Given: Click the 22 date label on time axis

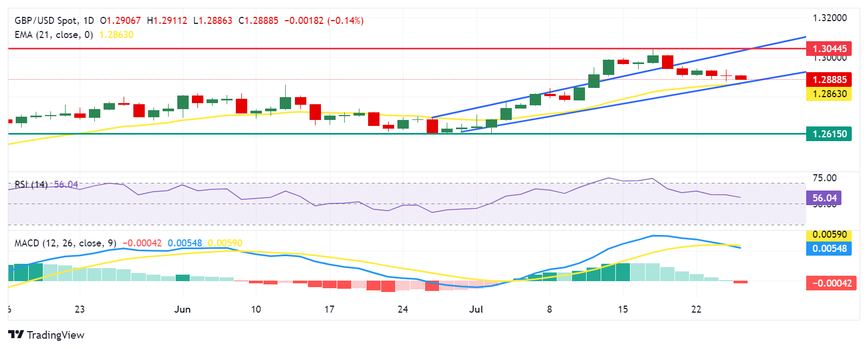Looking at the screenshot, I should click(696, 309).
